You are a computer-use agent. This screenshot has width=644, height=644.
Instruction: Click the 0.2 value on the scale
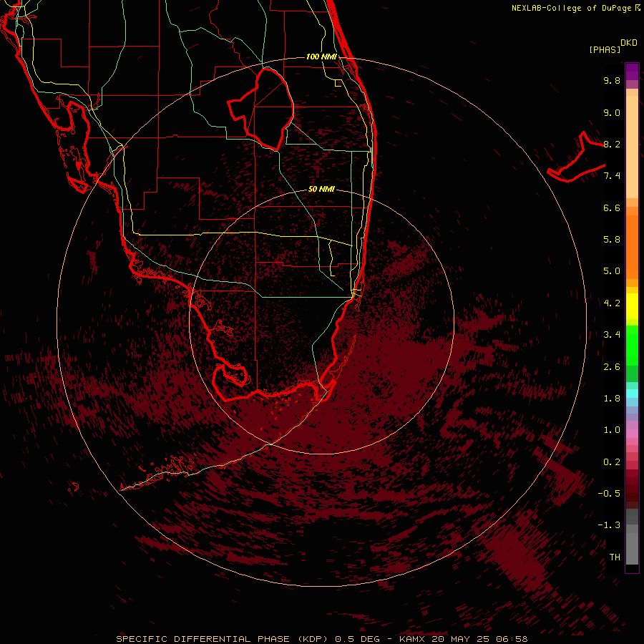coord(612,462)
